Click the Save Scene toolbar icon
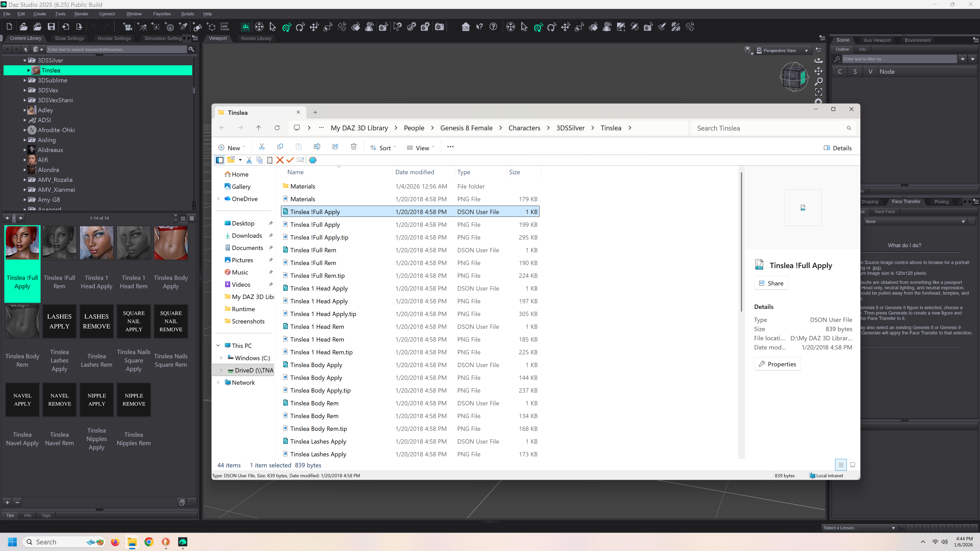This screenshot has height=551, width=980. point(51,27)
